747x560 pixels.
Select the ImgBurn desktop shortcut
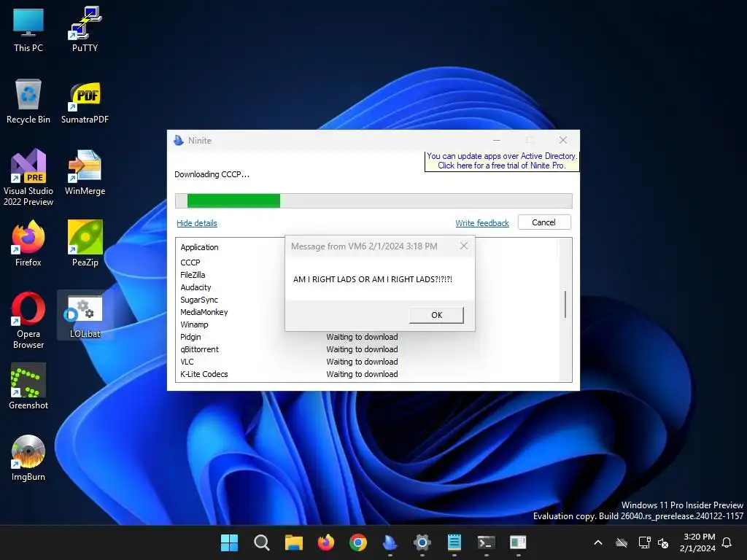click(28, 458)
